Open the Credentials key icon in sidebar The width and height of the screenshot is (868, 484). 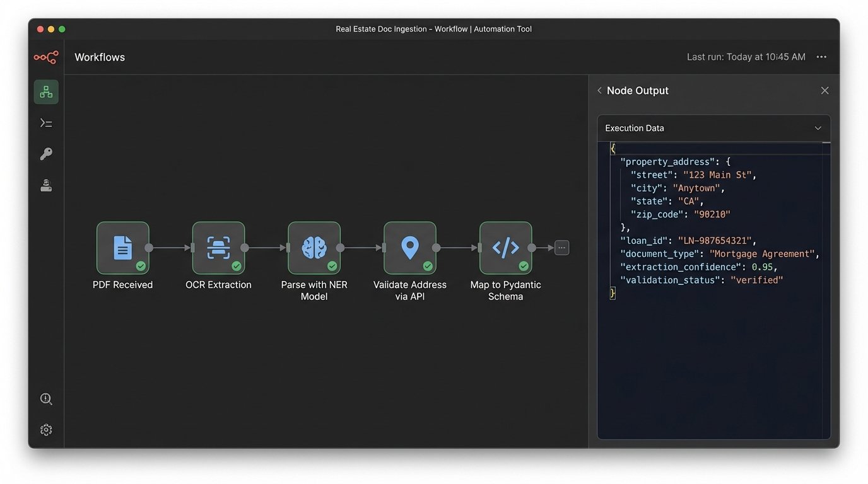click(46, 153)
